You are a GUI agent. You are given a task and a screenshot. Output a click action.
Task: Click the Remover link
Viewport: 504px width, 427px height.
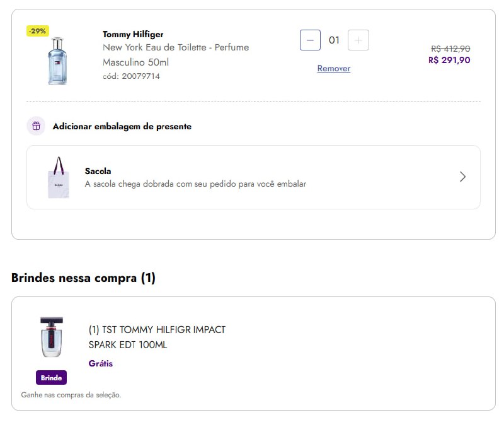(334, 68)
